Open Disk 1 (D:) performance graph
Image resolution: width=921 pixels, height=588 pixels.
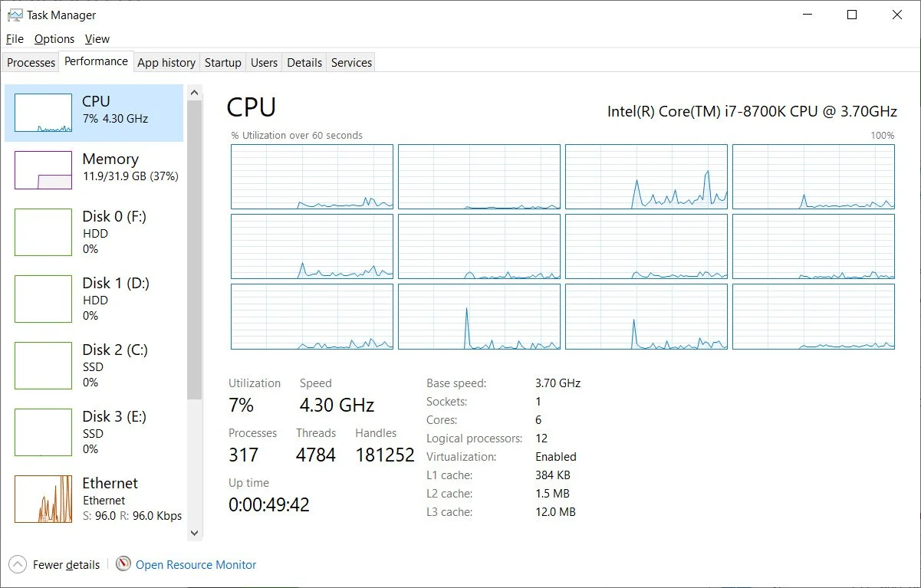tap(43, 299)
